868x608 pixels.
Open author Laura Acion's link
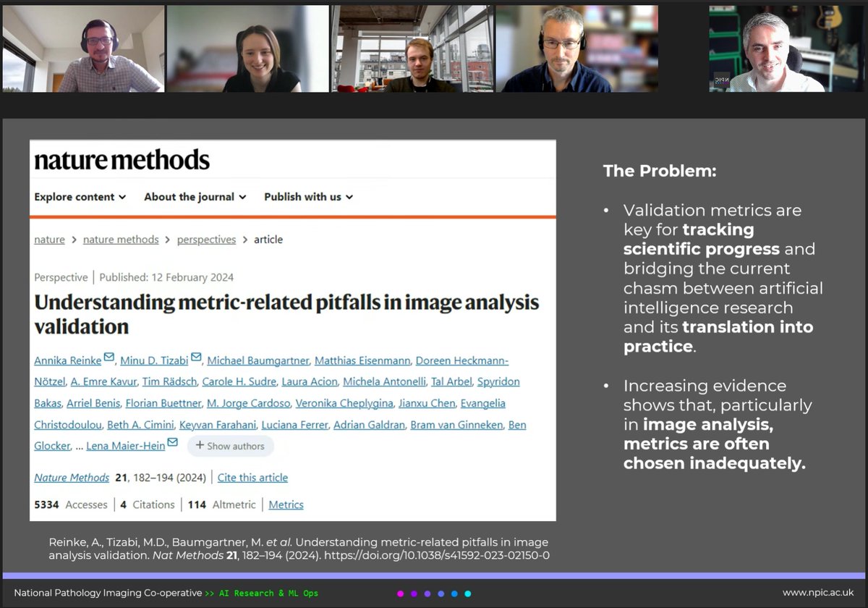309,381
